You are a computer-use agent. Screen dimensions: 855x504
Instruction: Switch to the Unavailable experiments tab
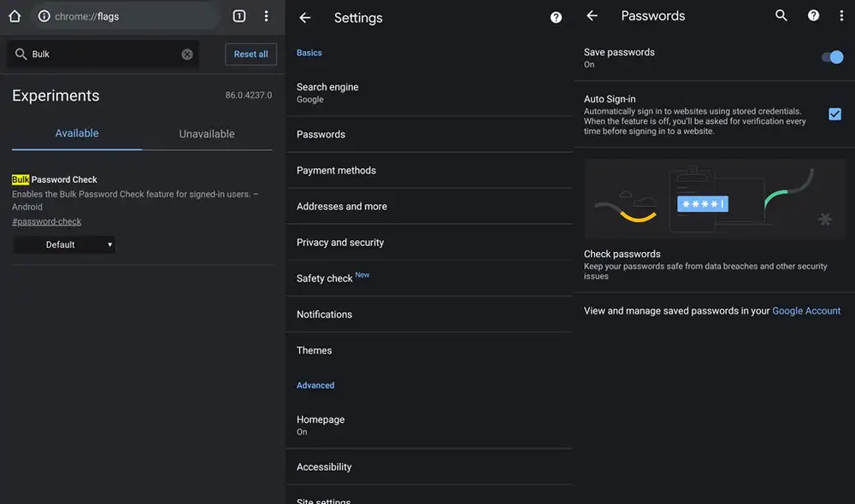click(x=207, y=134)
